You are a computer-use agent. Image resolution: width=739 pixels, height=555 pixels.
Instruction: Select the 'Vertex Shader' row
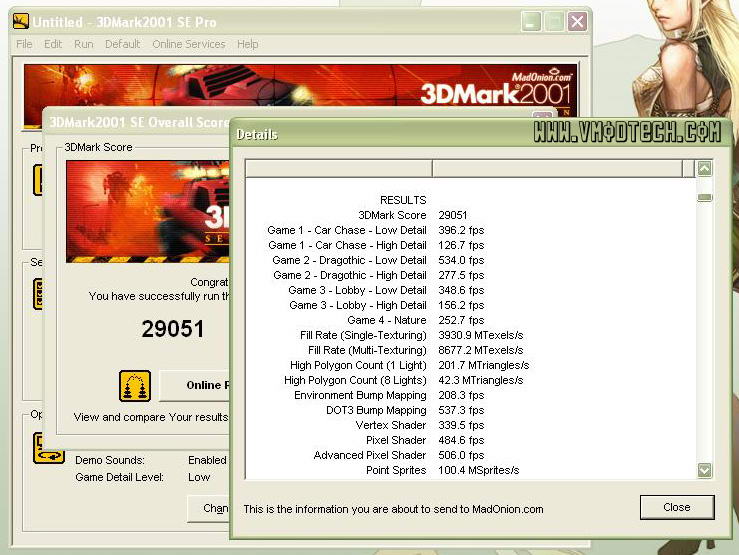[x=470, y=425]
